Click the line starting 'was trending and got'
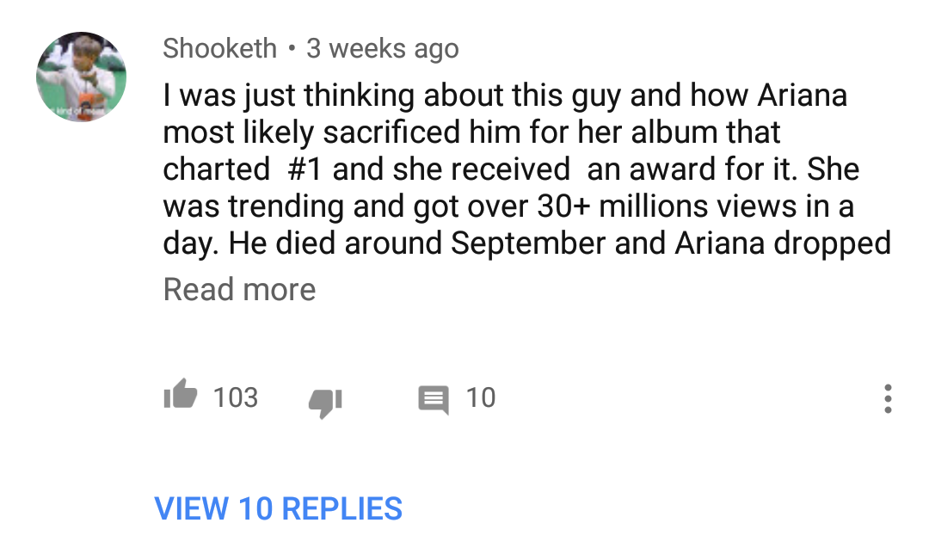 508,206
